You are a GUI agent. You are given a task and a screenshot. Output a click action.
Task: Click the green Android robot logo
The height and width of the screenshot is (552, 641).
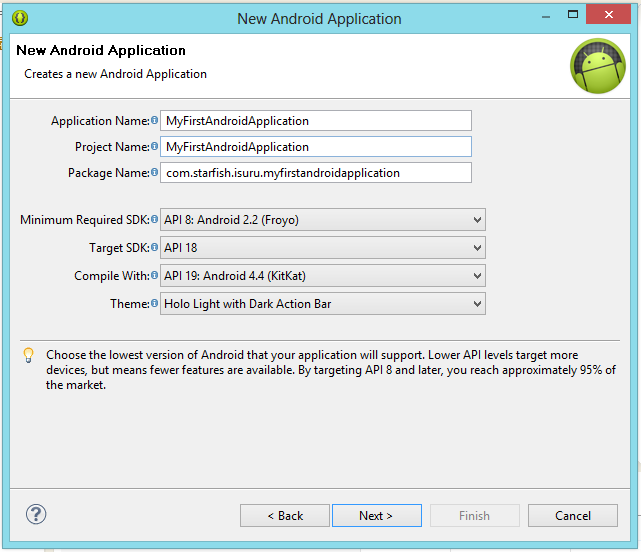click(598, 66)
